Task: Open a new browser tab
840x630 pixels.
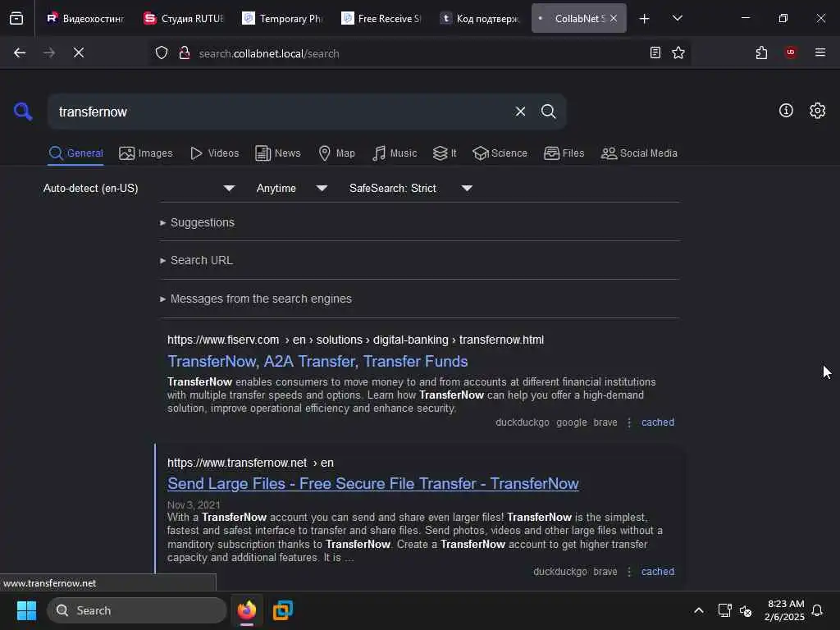Action: point(645,19)
